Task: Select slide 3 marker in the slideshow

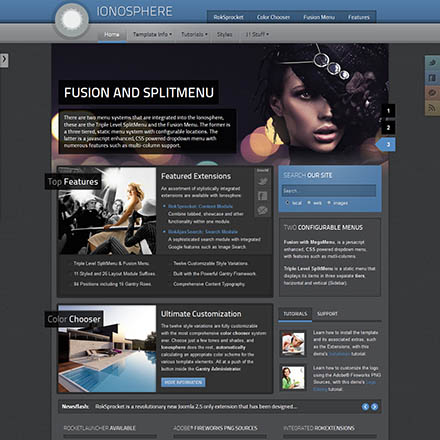Action: [386, 144]
